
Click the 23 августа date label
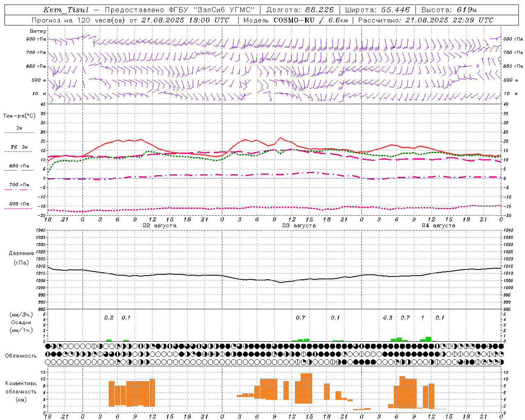[x=299, y=226]
